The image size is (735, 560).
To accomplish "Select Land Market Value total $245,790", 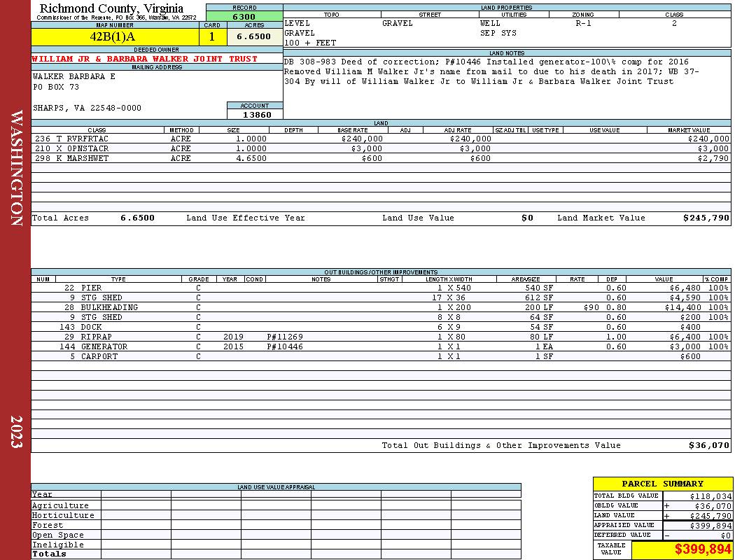I will click(x=706, y=218).
